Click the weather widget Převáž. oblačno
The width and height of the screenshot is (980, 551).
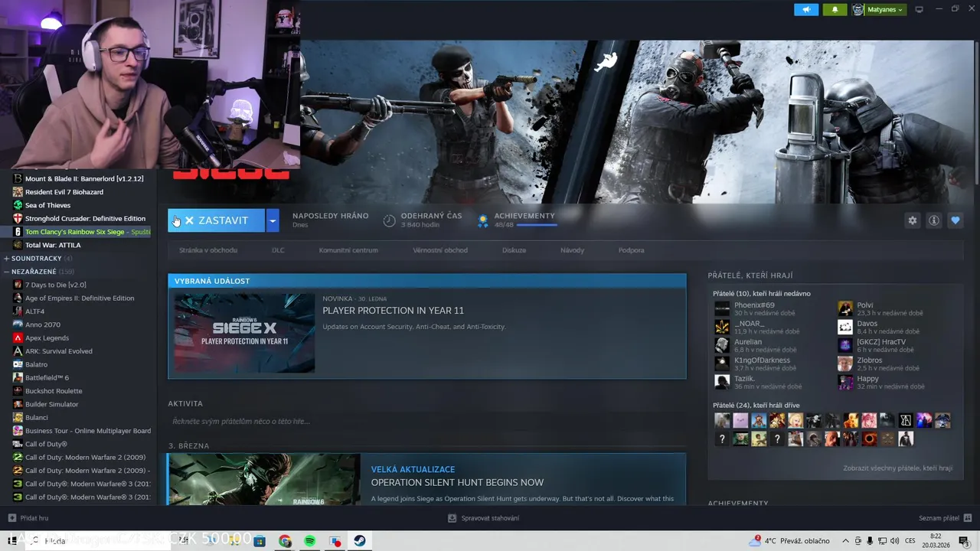coord(790,541)
